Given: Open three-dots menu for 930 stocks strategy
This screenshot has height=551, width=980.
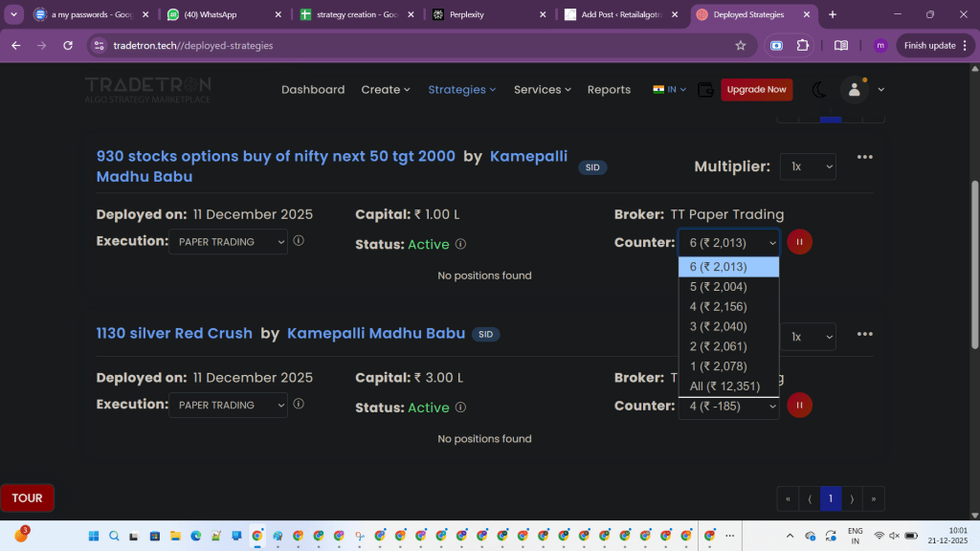Looking at the screenshot, I should coord(864,158).
